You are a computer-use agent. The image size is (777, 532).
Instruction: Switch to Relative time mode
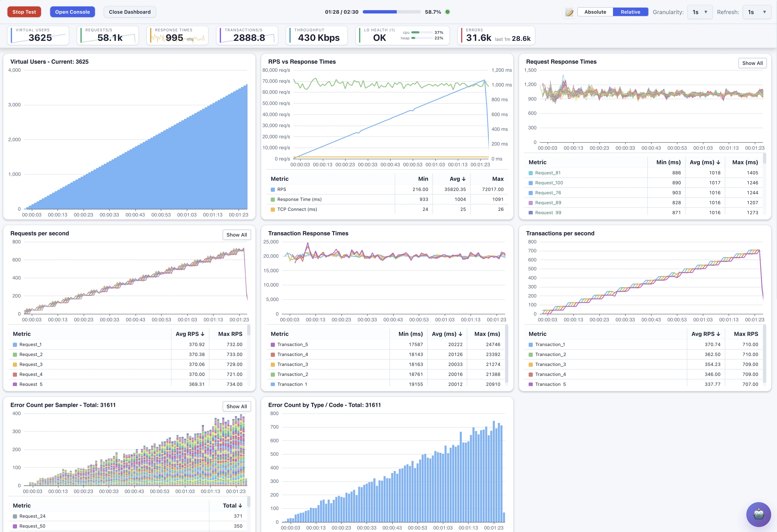pos(630,12)
